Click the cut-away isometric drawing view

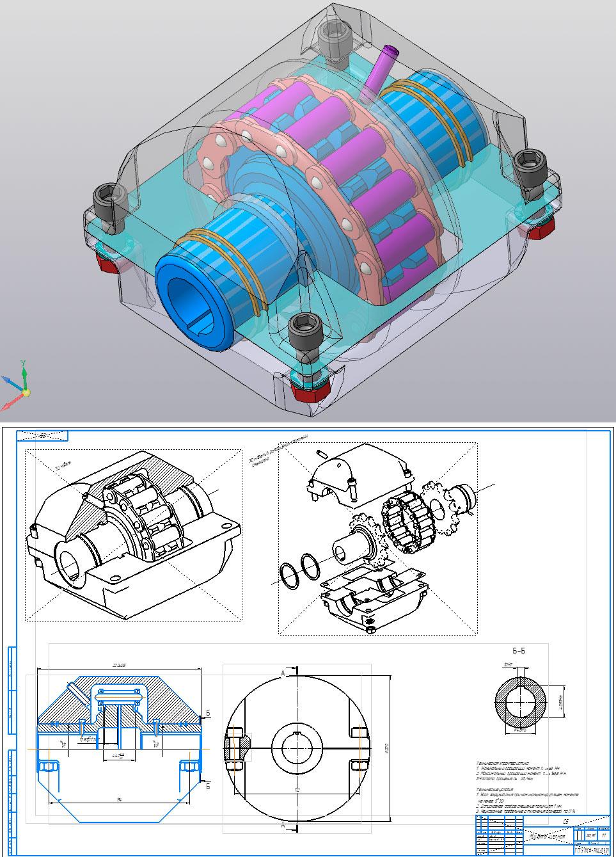coord(134,535)
